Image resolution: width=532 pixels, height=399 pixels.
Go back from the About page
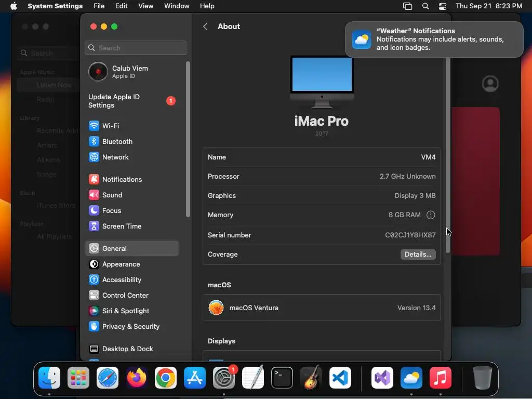tap(205, 26)
